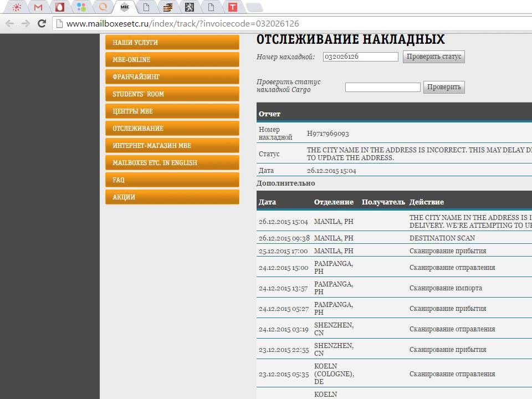532x399 pixels.
Task: Switch to the Gmail tab
Action: (38, 7)
